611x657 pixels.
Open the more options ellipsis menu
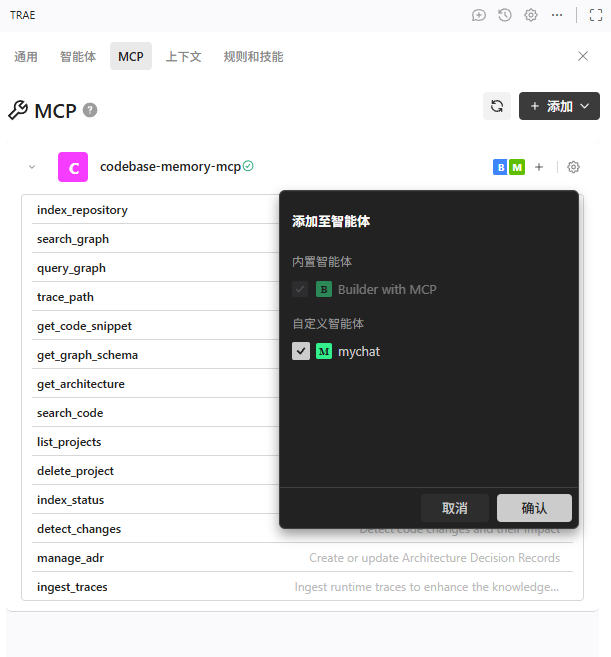pos(557,16)
